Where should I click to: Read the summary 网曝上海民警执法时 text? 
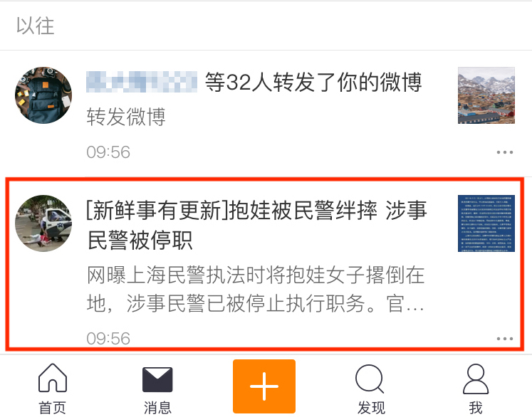click(256, 289)
